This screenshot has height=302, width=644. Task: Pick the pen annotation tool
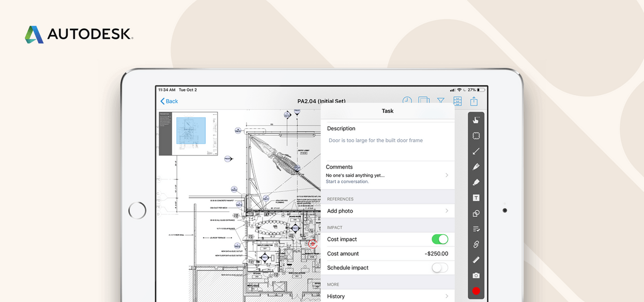pyautogui.click(x=476, y=167)
